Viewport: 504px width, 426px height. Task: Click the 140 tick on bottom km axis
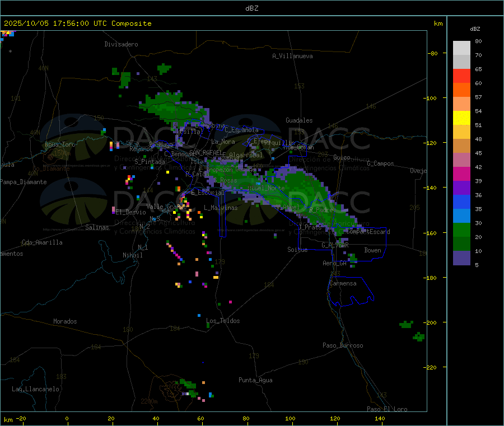(380, 418)
